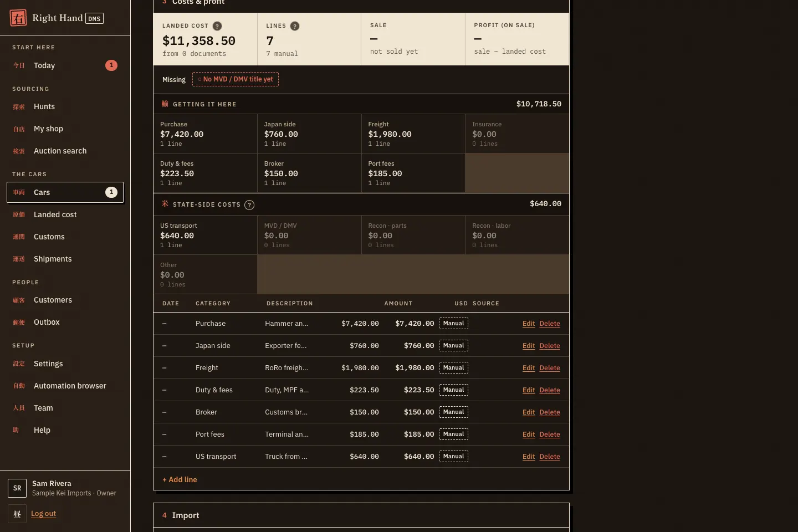Open Today in the sidebar
The image size is (798, 532).
[65, 65]
